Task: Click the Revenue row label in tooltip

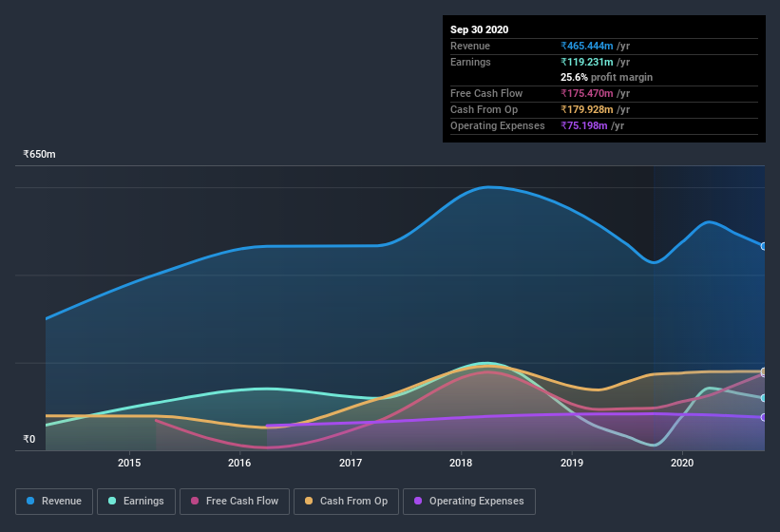Action: (470, 46)
